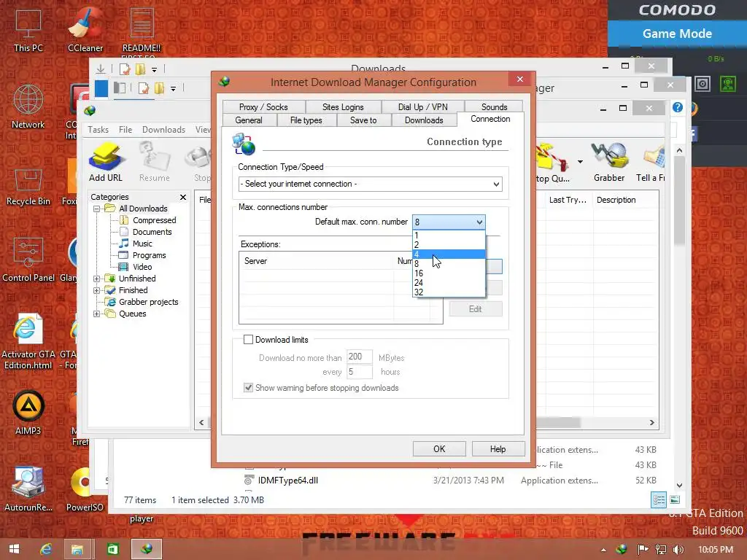747x560 pixels.
Task: Select 2 in connections list
Action: click(x=449, y=245)
